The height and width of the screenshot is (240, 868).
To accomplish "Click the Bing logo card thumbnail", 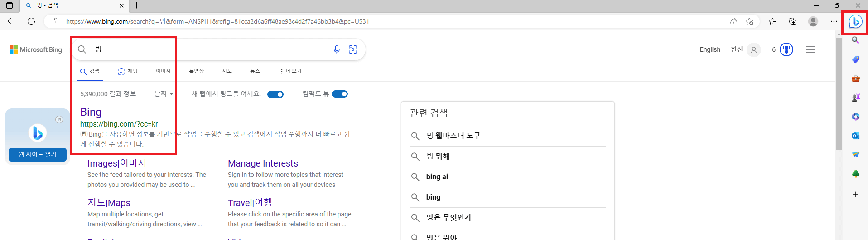I will pos(38,132).
